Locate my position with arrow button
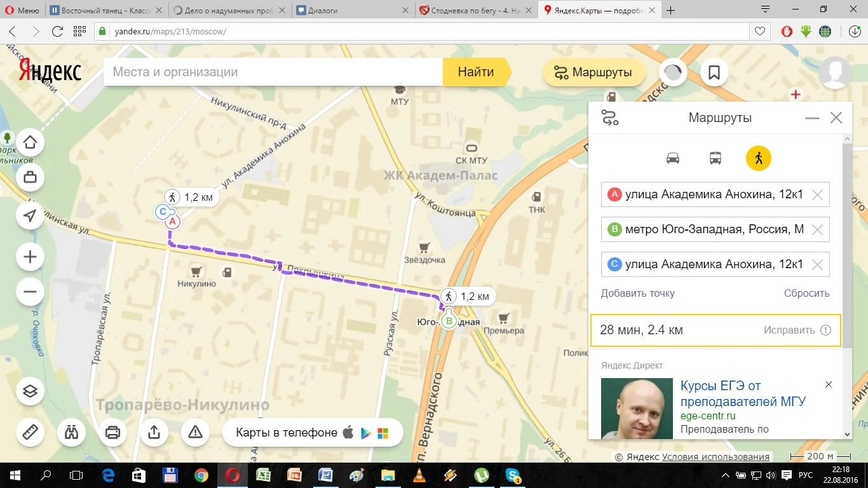The image size is (868, 488). (x=30, y=216)
